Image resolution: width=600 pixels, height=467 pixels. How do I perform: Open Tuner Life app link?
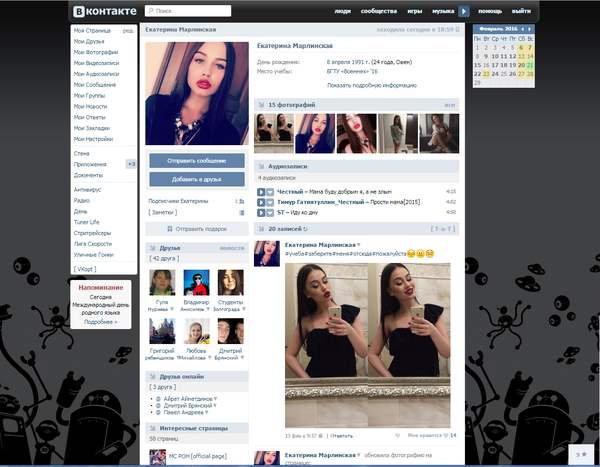pyautogui.click(x=86, y=222)
